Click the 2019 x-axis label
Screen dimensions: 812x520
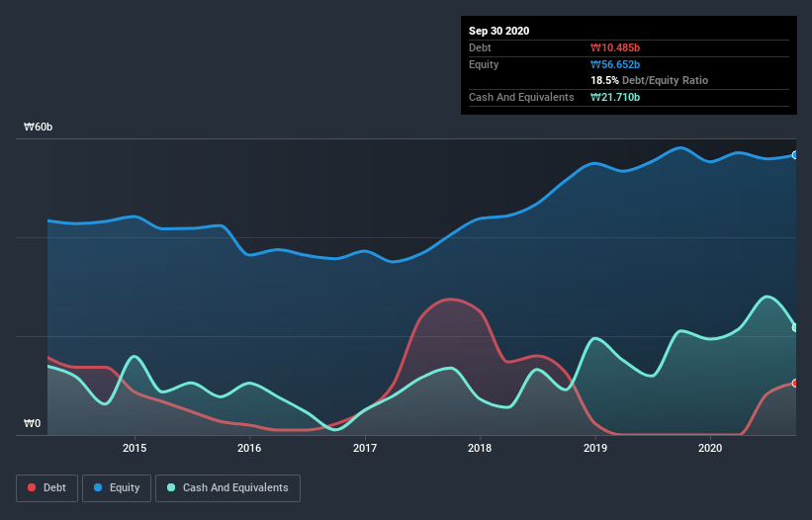point(595,448)
